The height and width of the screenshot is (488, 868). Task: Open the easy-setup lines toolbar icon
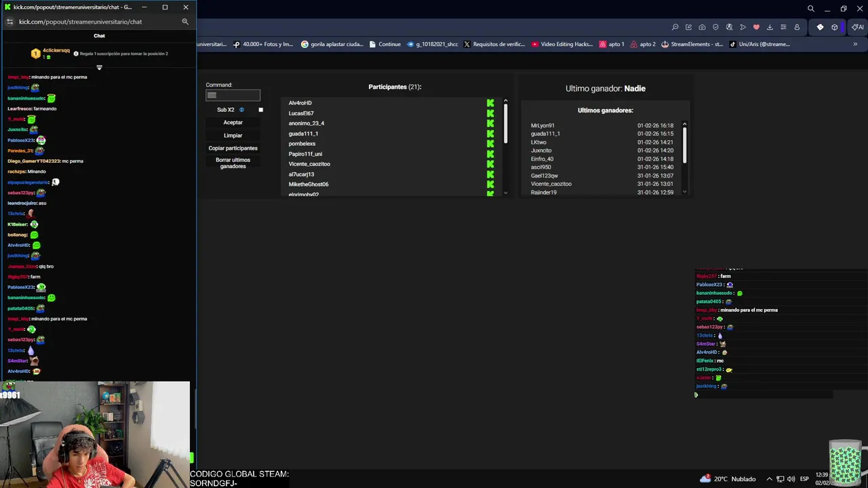[783, 27]
